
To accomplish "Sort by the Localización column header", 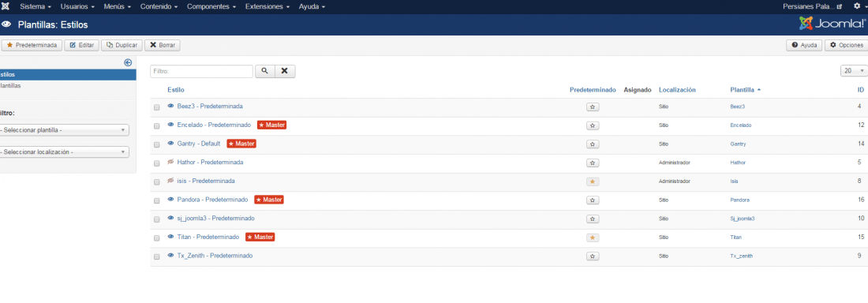I will point(677,90).
